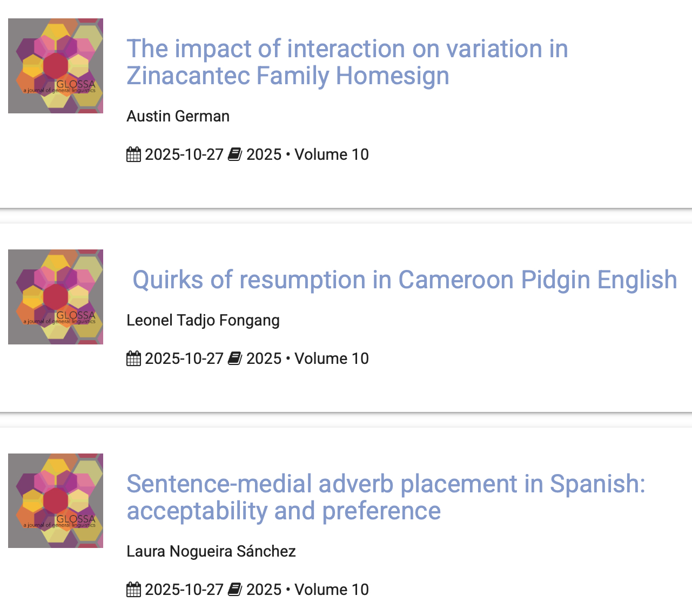Click book icon on Spanish adverb placement article

(x=234, y=590)
